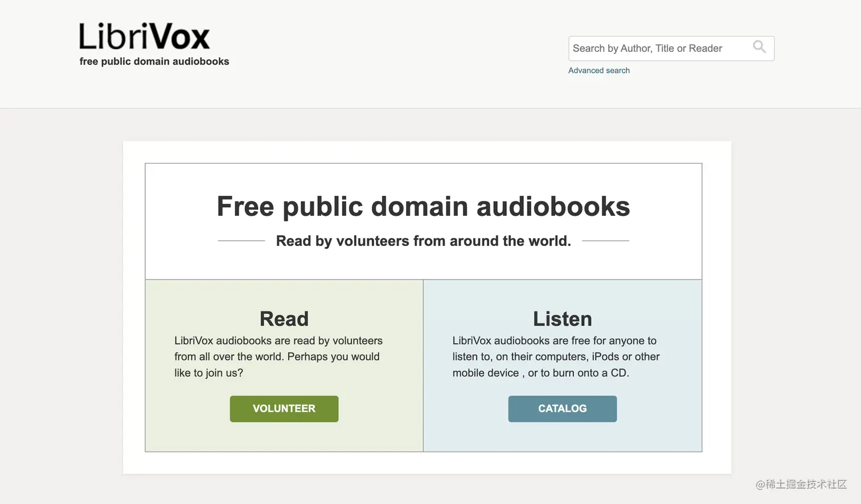Click the Read heading
Image resolution: width=861 pixels, height=504 pixels.
284,319
